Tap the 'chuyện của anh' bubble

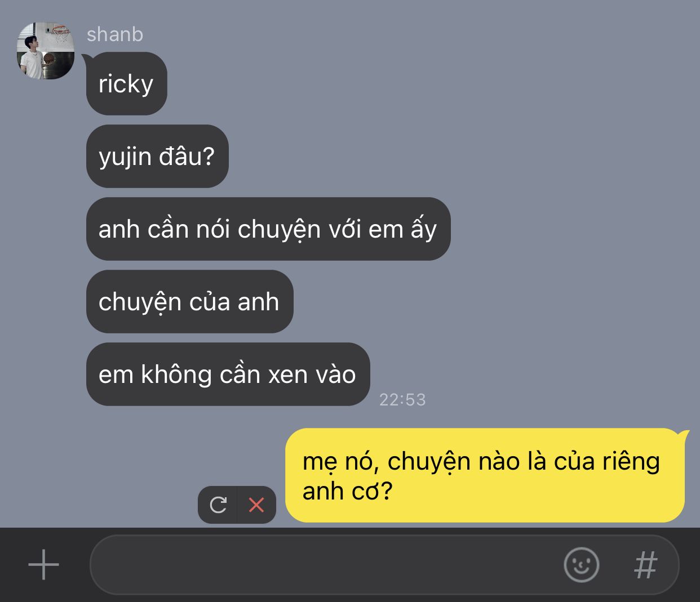point(189,301)
